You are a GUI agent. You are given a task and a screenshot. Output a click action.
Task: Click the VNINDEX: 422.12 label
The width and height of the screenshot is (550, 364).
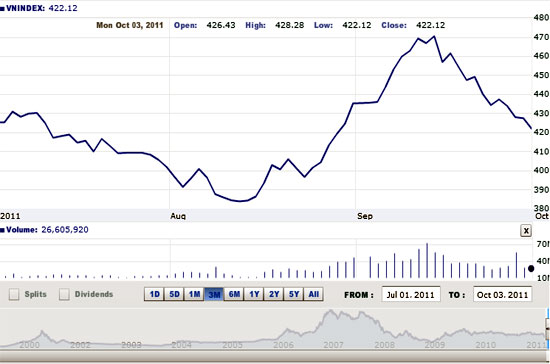[x=39, y=8]
